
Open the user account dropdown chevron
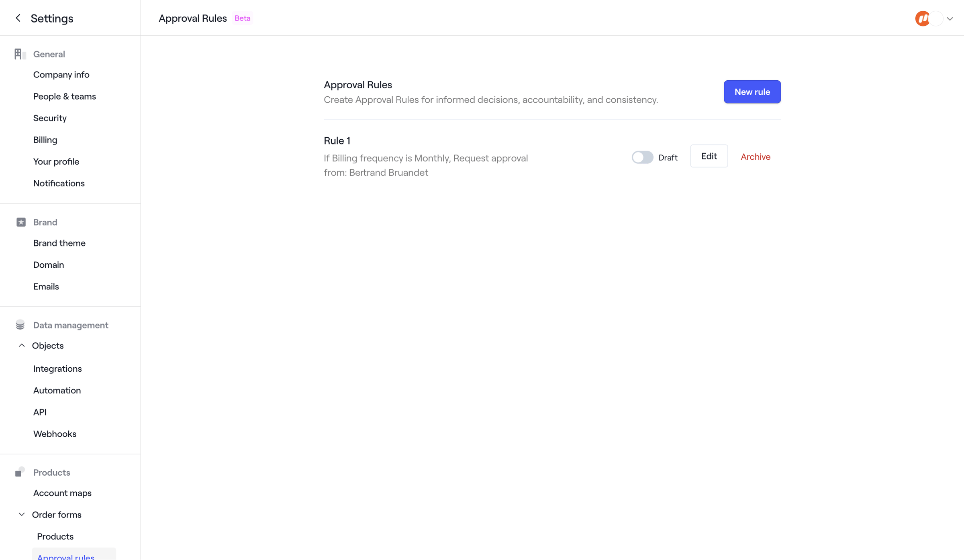950,19
